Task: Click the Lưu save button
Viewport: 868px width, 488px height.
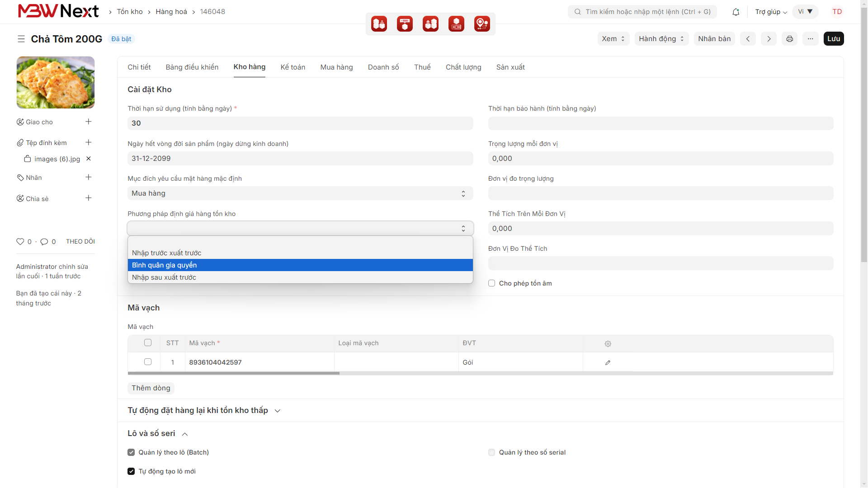Action: pyautogui.click(x=834, y=39)
